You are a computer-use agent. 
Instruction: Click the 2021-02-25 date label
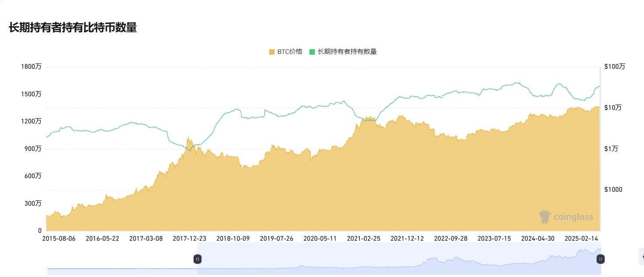(x=364, y=238)
